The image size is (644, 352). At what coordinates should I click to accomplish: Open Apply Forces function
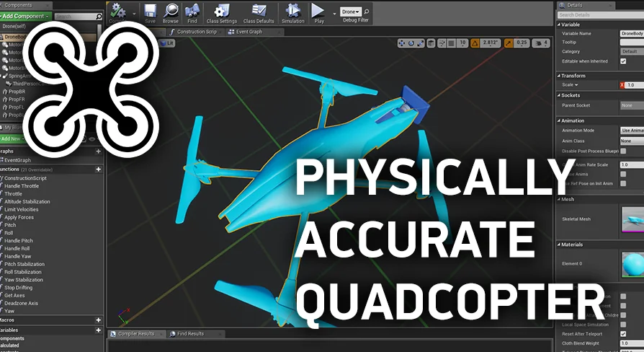pyautogui.click(x=19, y=217)
